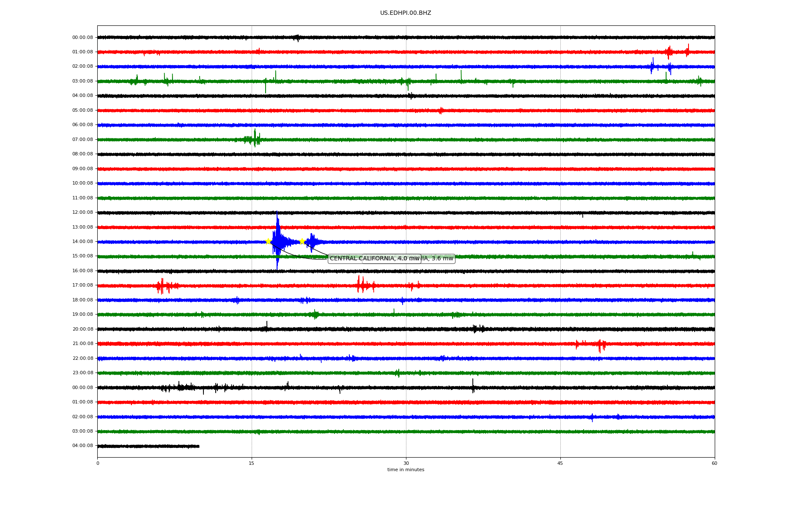Click the 07:00:08 trace time label
812x508 pixels.
(82, 140)
